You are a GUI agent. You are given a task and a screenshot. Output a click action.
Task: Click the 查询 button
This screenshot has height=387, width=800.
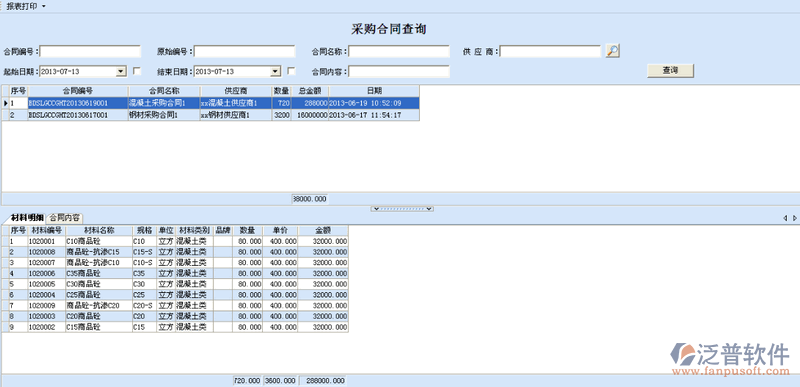pos(670,71)
